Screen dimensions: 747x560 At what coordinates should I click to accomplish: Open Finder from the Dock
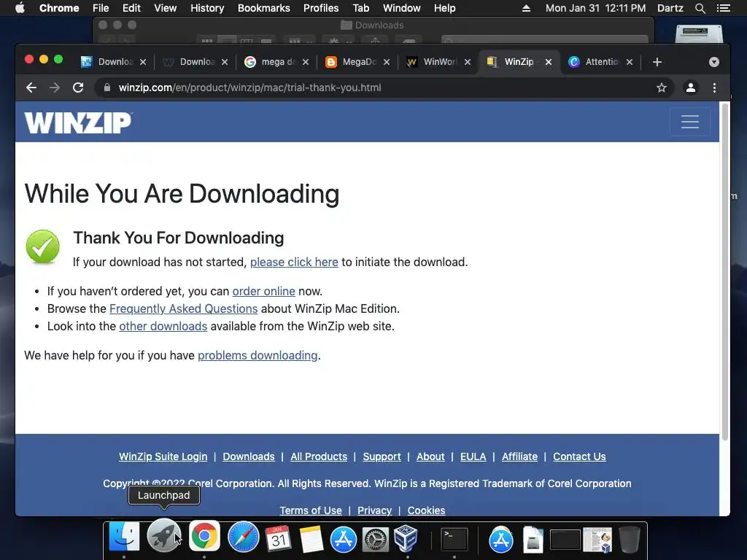[x=124, y=537]
